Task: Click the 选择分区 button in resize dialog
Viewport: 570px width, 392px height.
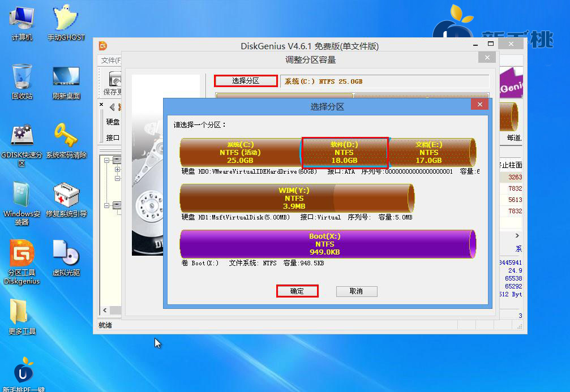Action: coord(246,81)
